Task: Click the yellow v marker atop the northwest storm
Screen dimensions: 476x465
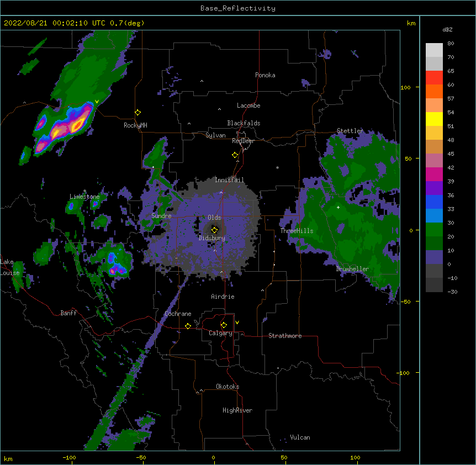Action: [97, 102]
